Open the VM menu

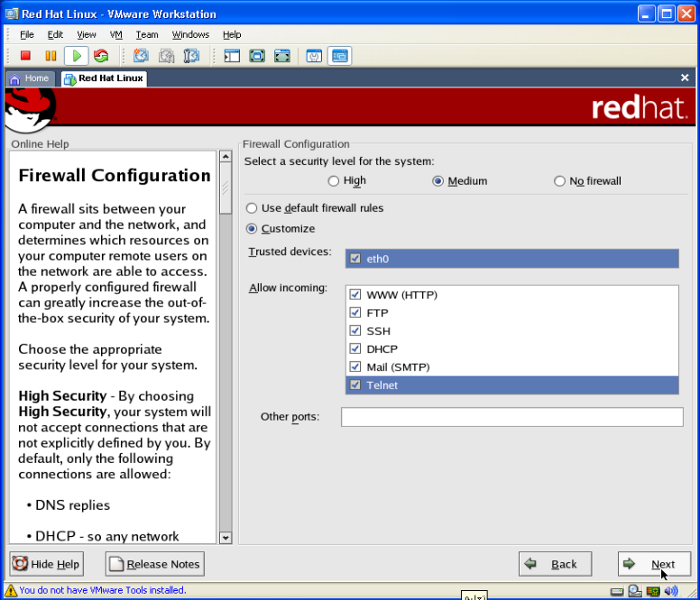[115, 34]
